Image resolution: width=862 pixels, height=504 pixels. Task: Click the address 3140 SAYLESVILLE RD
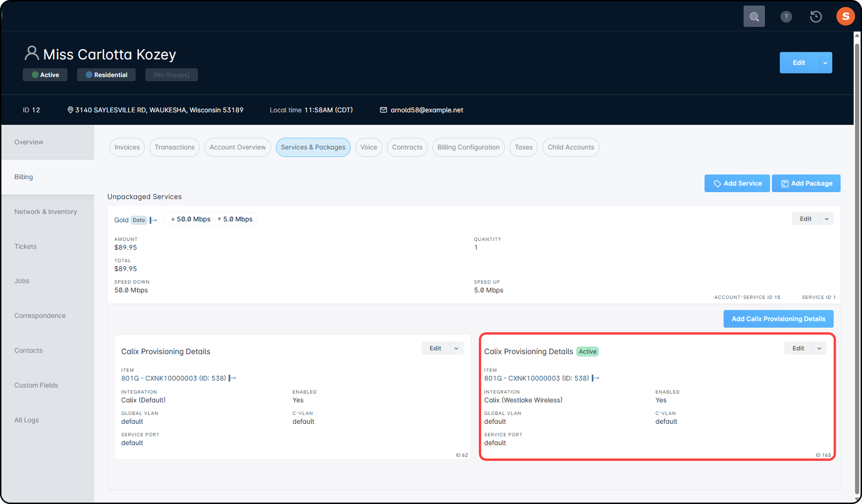[x=159, y=110]
